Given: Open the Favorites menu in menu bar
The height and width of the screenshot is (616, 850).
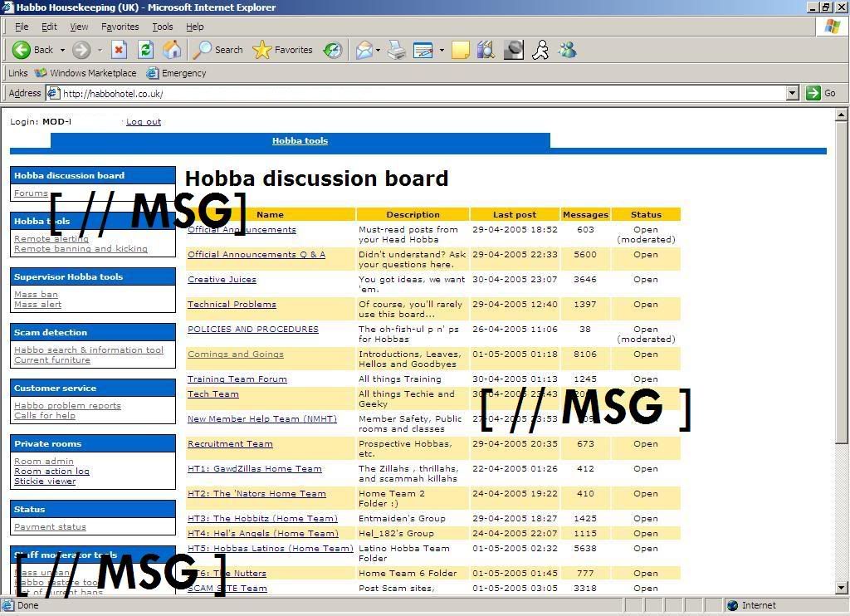Looking at the screenshot, I should click(x=120, y=27).
